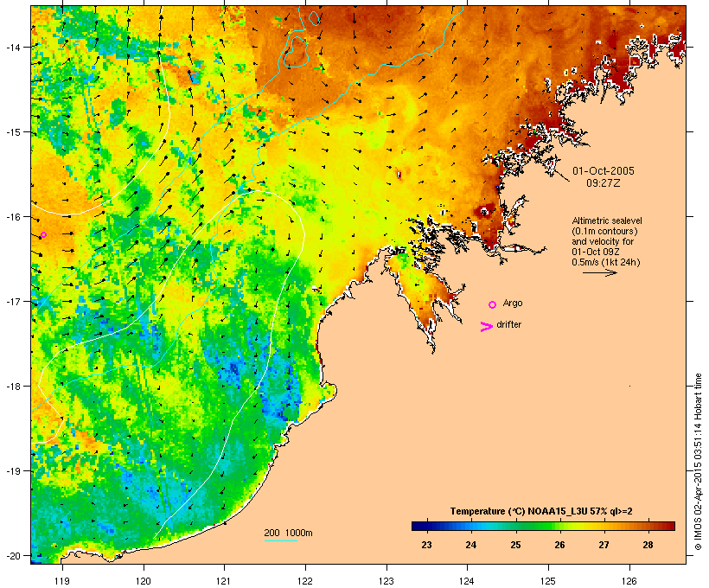Click the longitude axis label 121
This screenshot has height=588, width=709.
coord(224,581)
